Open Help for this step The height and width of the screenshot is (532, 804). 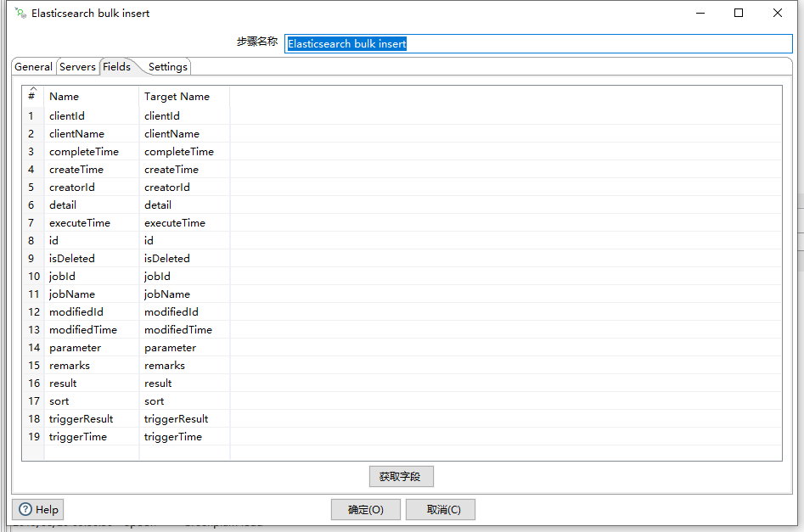point(38,509)
